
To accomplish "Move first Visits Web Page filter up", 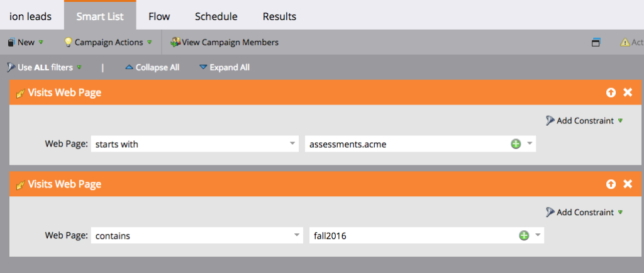I will (x=611, y=92).
